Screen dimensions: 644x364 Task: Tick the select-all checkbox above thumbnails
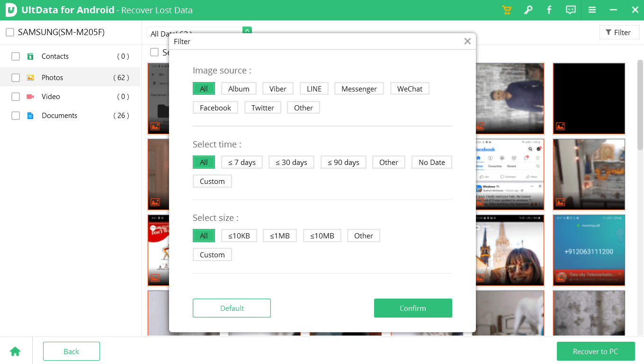tap(154, 52)
